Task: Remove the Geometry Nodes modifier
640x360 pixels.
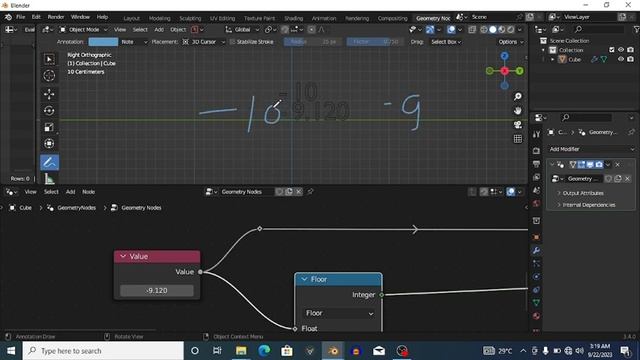Action: (x=617, y=164)
